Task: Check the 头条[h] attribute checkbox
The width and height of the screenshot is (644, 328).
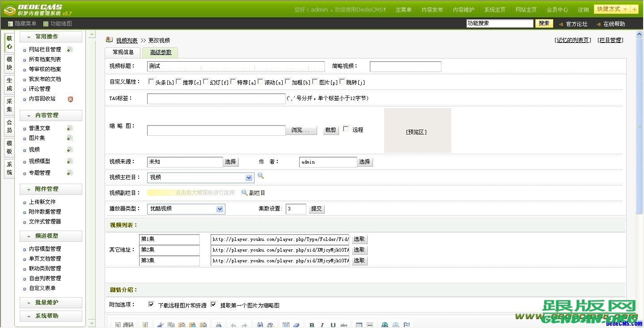Action: point(151,82)
